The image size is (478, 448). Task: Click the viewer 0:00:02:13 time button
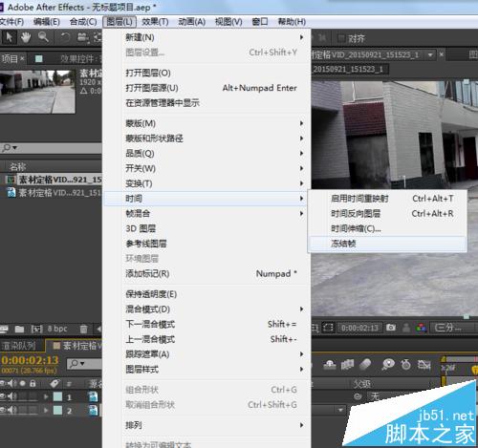pyautogui.click(x=359, y=328)
